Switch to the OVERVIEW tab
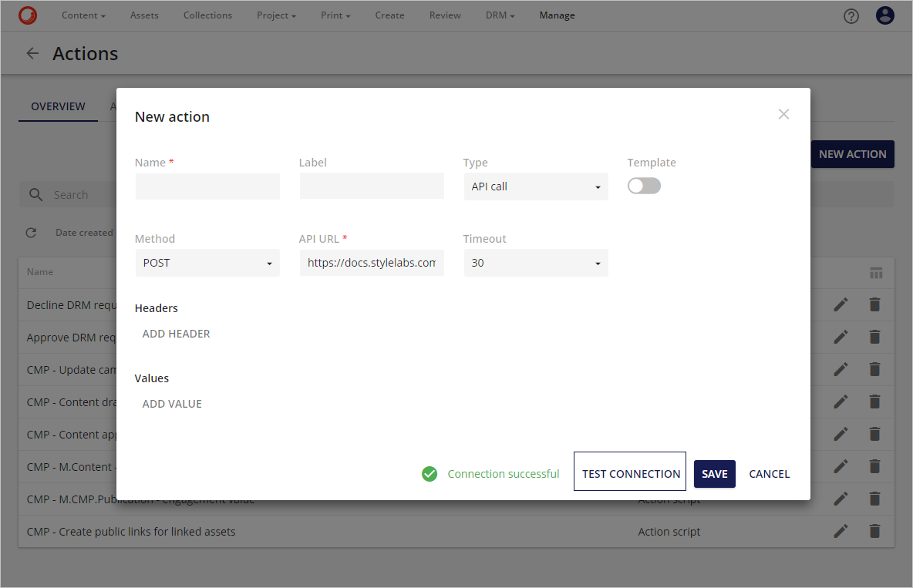This screenshot has width=913, height=588. coord(58,106)
